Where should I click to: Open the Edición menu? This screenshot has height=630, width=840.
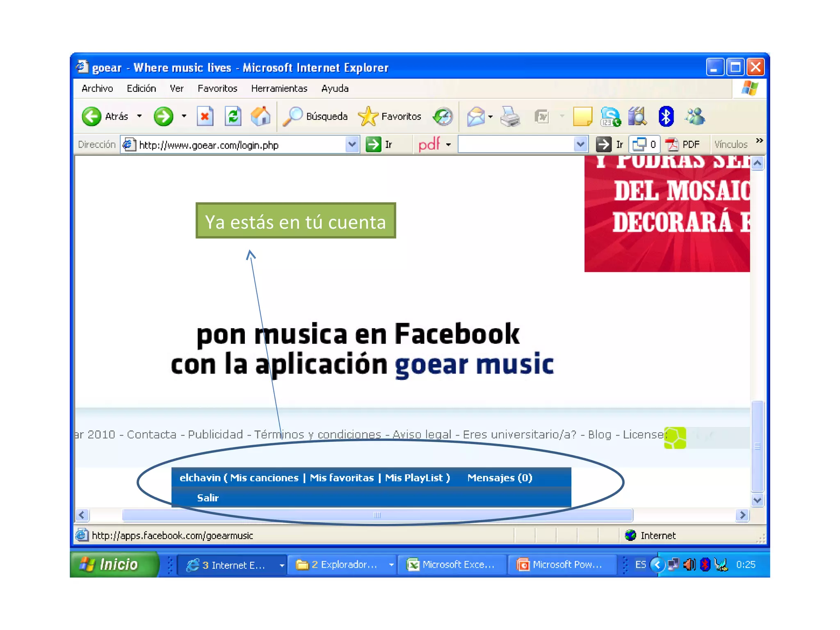click(142, 89)
